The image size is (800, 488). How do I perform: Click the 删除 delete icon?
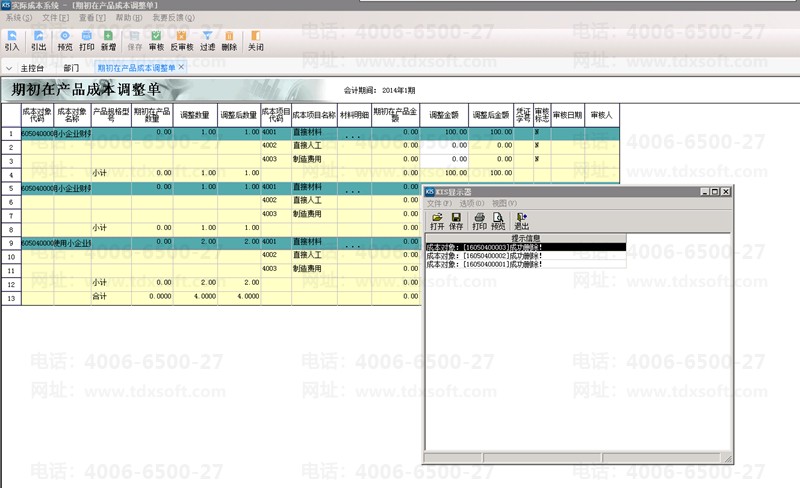pyautogui.click(x=229, y=40)
